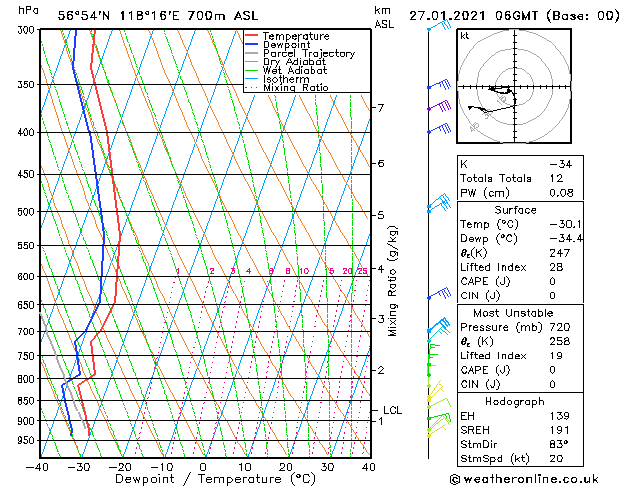Click the Surface Lifted Index value '28'
This screenshot has width=629, height=486.
pyautogui.click(x=556, y=267)
